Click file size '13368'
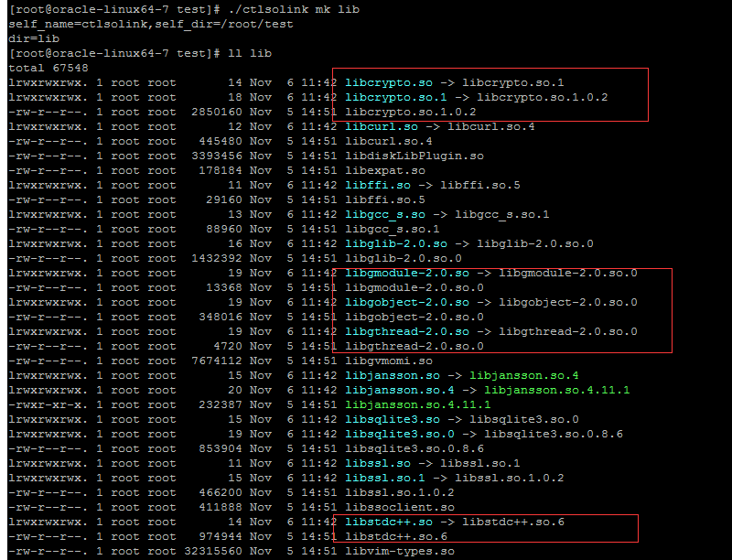732x560 pixels. 224,287
